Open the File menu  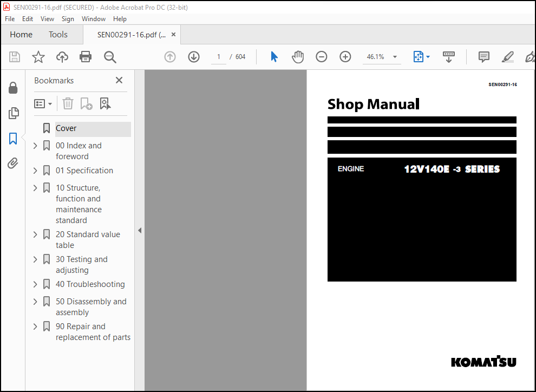pyautogui.click(x=10, y=19)
